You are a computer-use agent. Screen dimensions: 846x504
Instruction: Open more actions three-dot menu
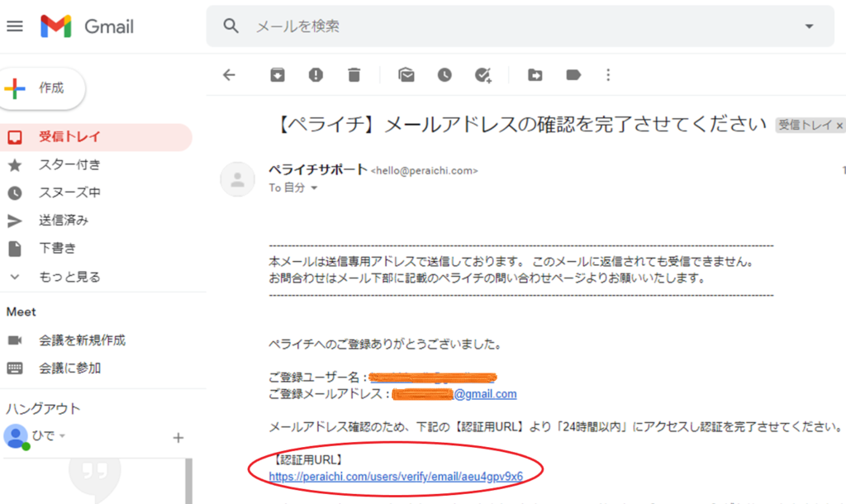pyautogui.click(x=608, y=75)
